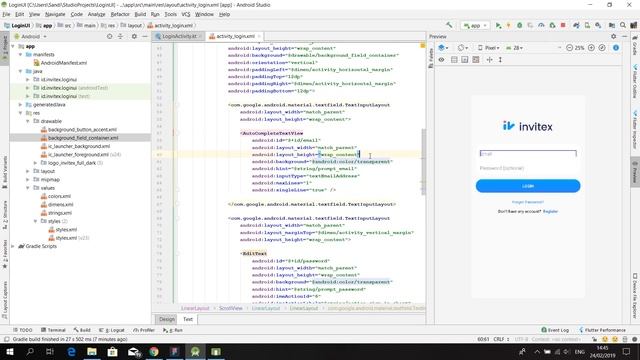Select colors.xml in the values folder
Image resolution: width=640 pixels, height=360 pixels.
[x=56, y=196]
